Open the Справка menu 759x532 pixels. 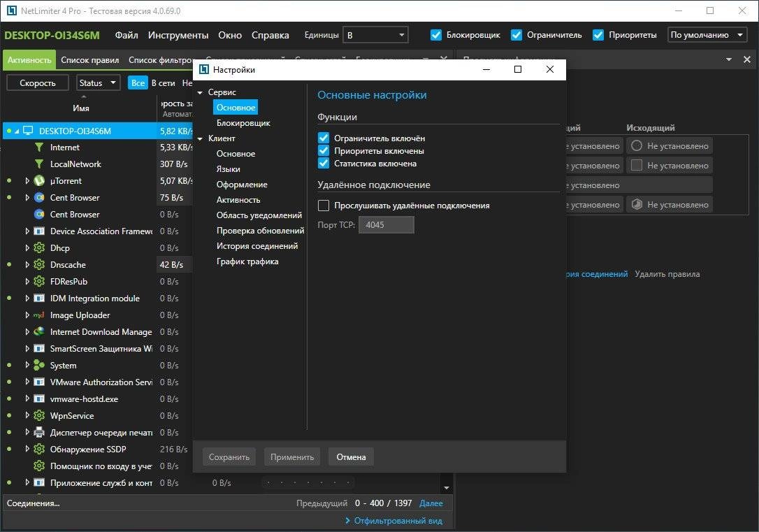click(270, 35)
